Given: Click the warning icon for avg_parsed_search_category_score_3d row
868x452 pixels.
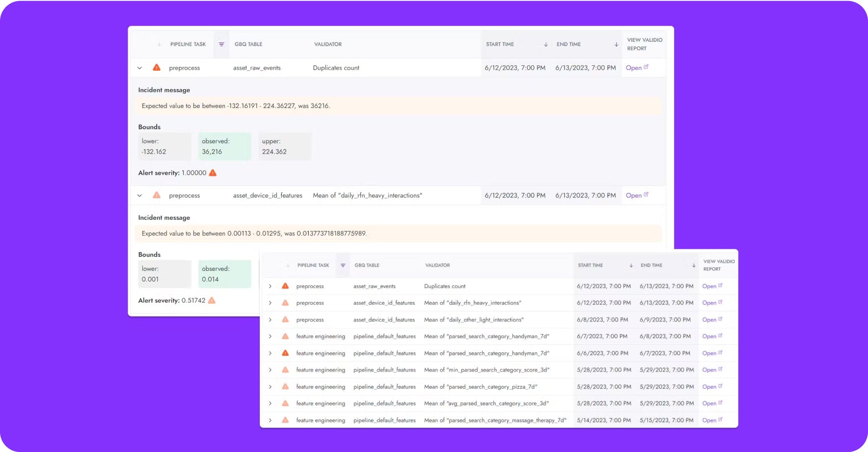Looking at the screenshot, I should [285, 403].
